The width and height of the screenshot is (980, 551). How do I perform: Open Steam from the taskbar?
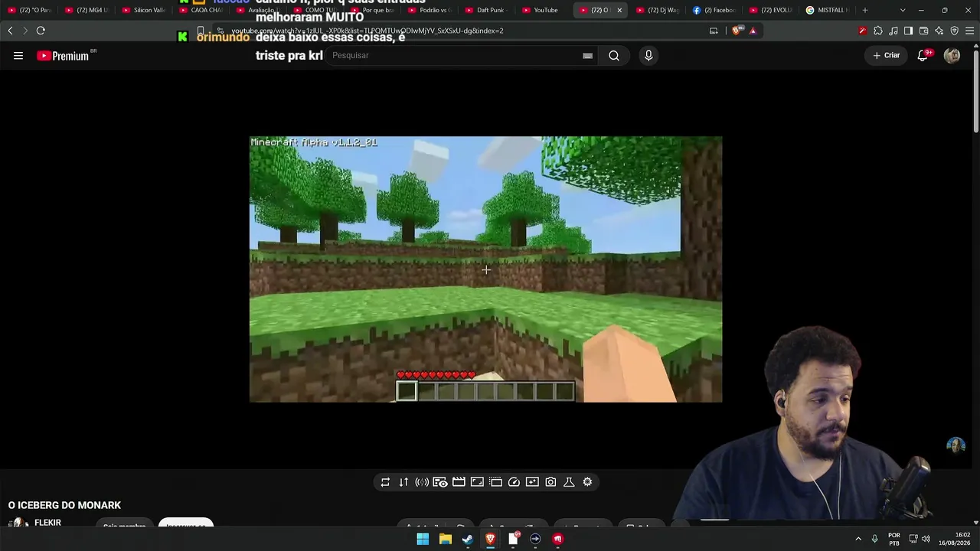pyautogui.click(x=468, y=539)
